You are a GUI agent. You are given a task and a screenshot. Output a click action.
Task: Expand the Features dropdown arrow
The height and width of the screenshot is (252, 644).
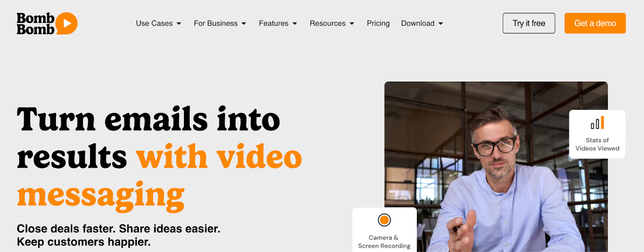click(295, 24)
